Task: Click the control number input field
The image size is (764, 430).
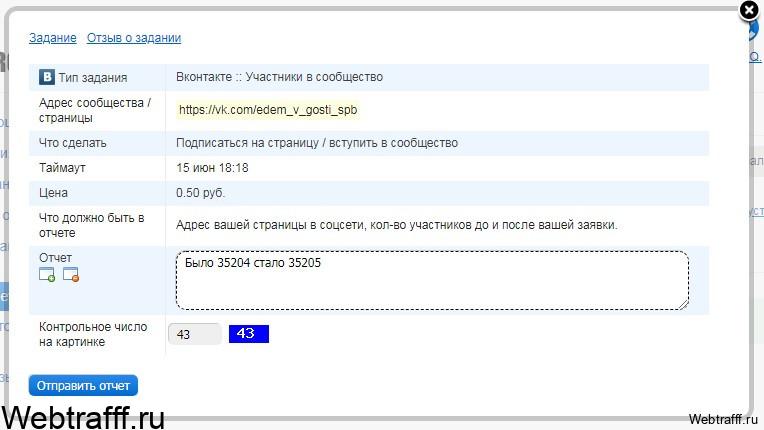Action: pos(194,334)
